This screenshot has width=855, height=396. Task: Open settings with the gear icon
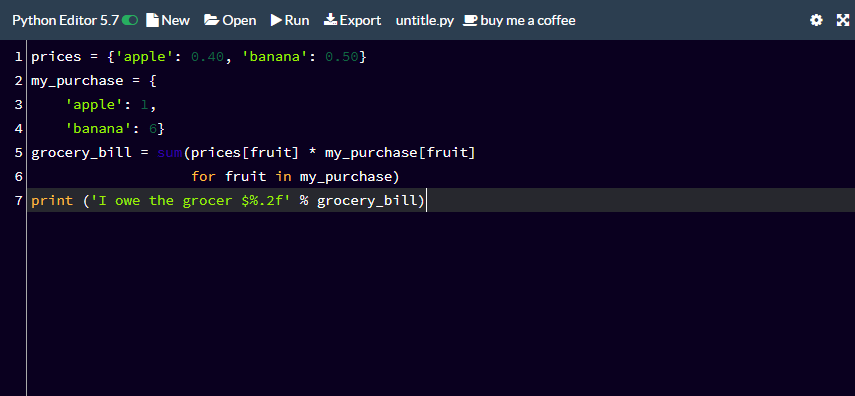point(816,20)
